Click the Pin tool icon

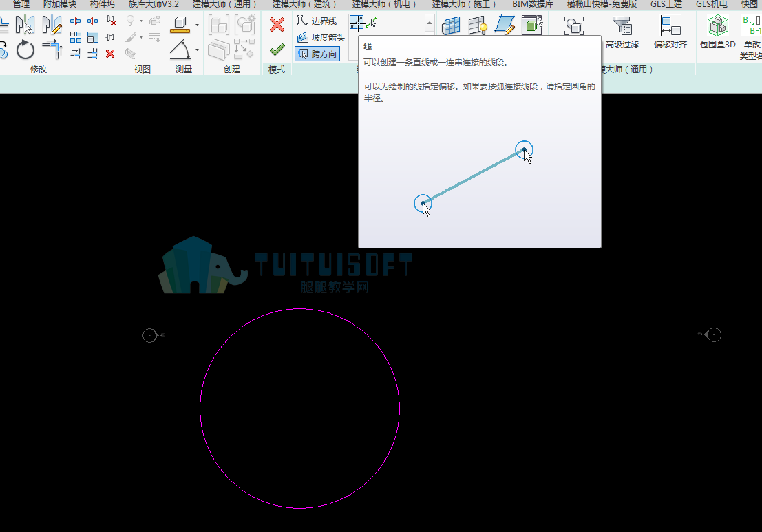(x=110, y=37)
